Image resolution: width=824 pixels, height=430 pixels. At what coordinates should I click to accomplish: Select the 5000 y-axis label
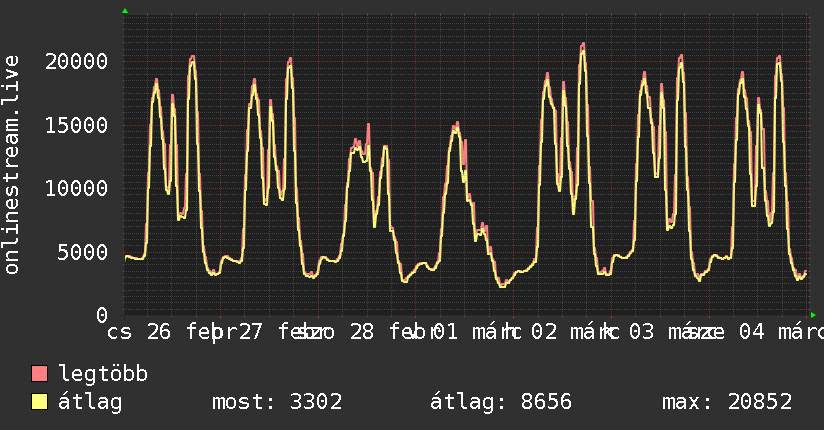tap(83, 252)
